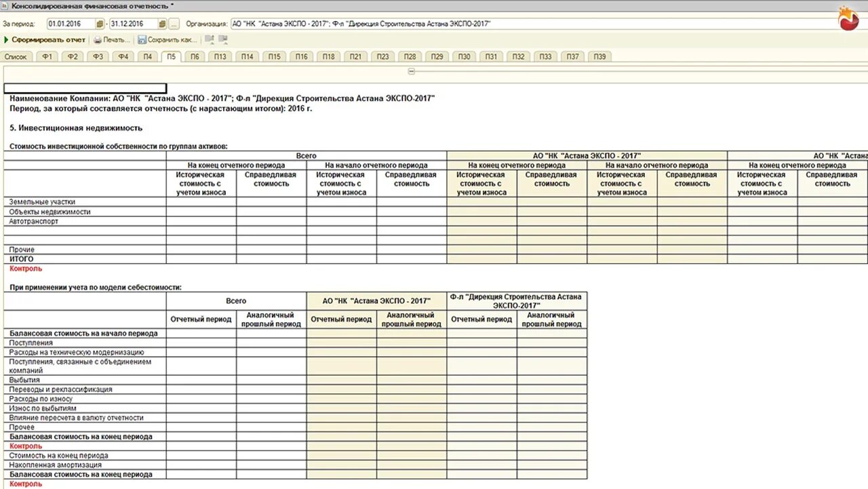The height and width of the screenshot is (489, 868).
Task: Select the active П5 tab
Action: click(171, 57)
